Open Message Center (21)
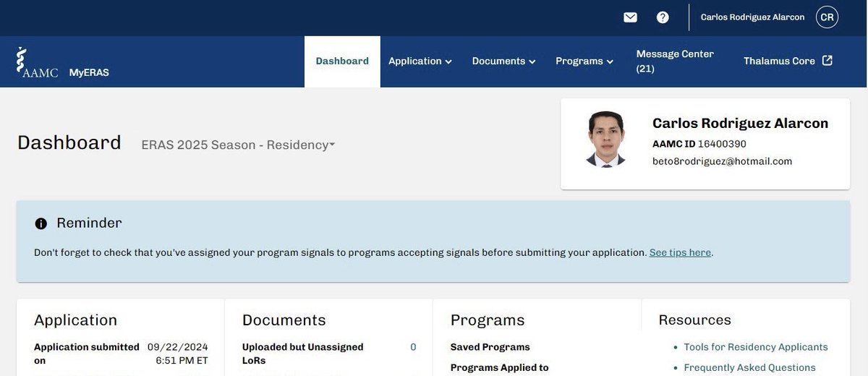868x376 pixels. pos(675,61)
